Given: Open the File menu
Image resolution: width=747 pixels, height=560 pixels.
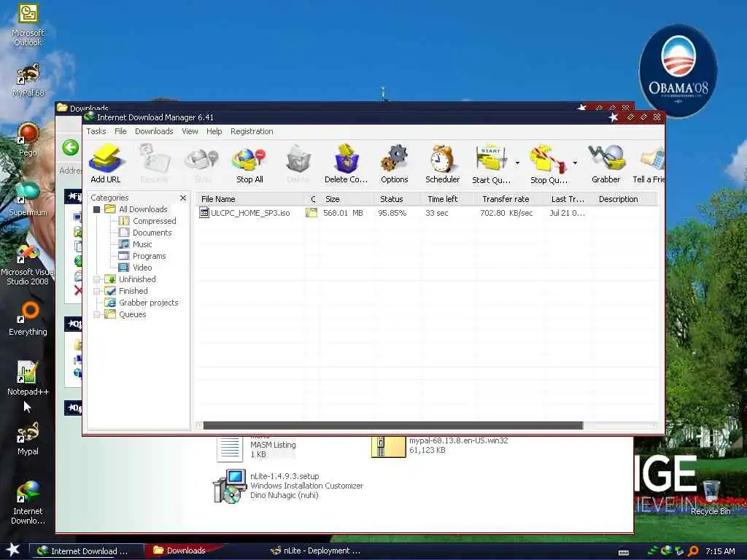Looking at the screenshot, I should pyautogui.click(x=120, y=131).
